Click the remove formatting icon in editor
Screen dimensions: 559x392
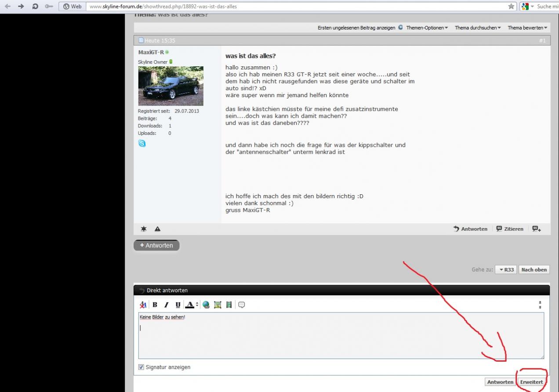pyautogui.click(x=143, y=305)
